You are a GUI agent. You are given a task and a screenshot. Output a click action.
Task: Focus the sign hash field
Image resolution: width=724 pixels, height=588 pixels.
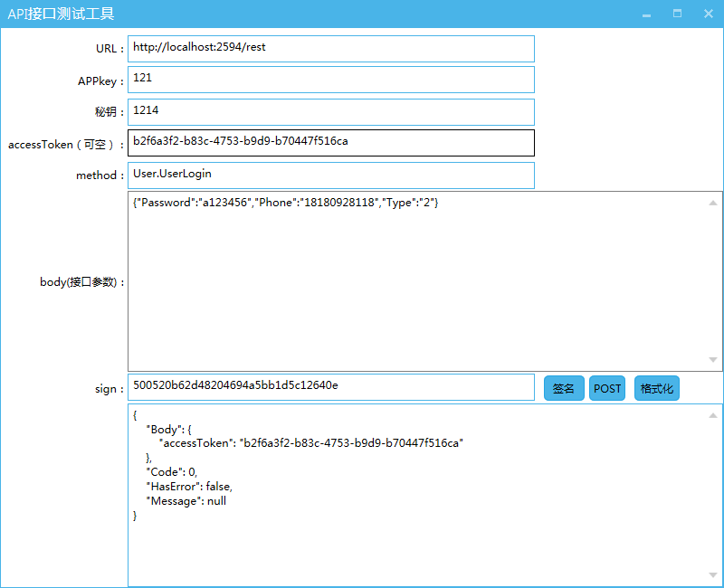[330, 386]
